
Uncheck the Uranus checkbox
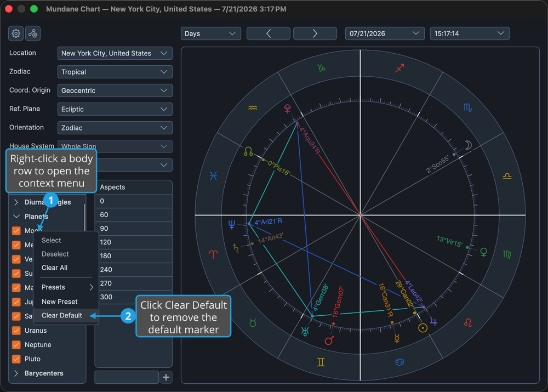(16, 331)
